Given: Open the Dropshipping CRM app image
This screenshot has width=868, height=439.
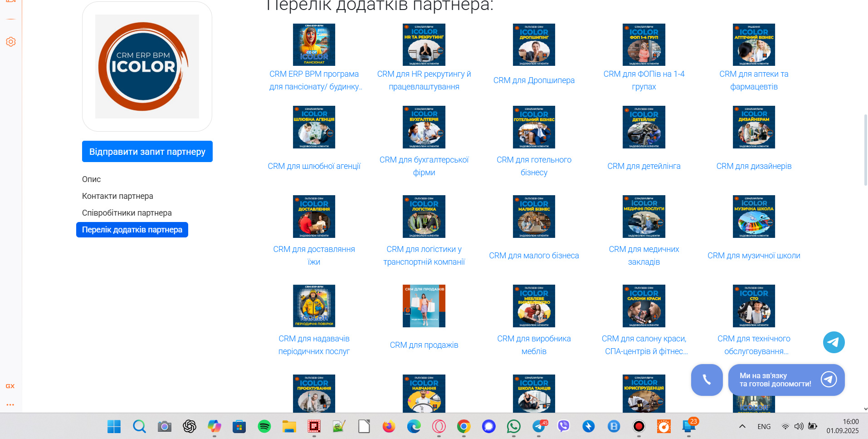Looking at the screenshot, I should [x=534, y=44].
